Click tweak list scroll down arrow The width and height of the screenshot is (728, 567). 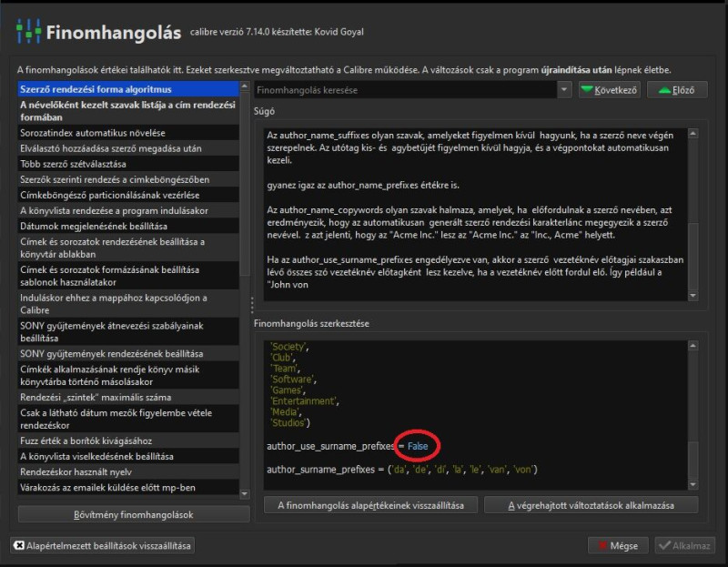click(245, 494)
